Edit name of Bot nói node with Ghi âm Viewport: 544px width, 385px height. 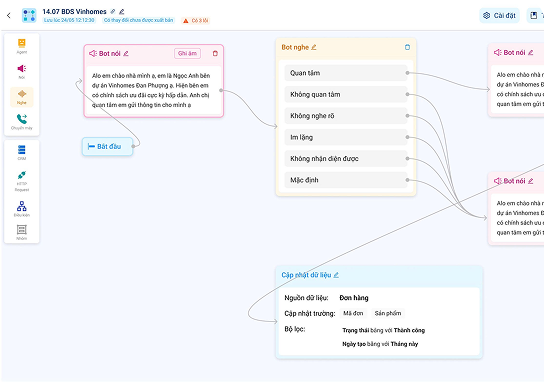[126, 53]
